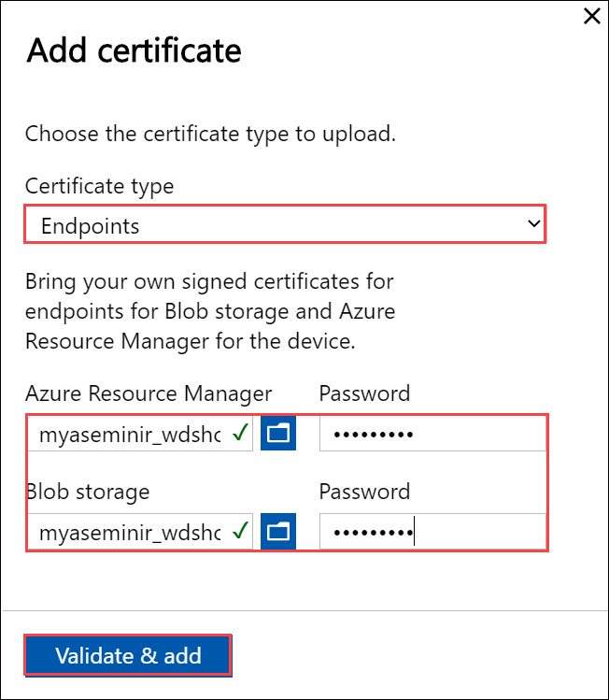Image resolution: width=609 pixels, height=700 pixels.
Task: Click the Blob storage label
Action: point(88,492)
